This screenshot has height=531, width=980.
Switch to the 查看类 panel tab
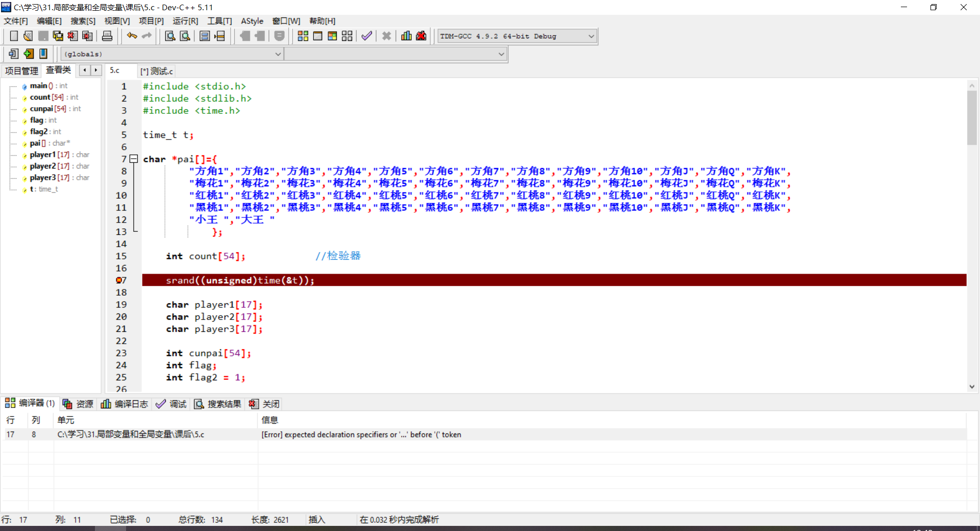pos(59,70)
